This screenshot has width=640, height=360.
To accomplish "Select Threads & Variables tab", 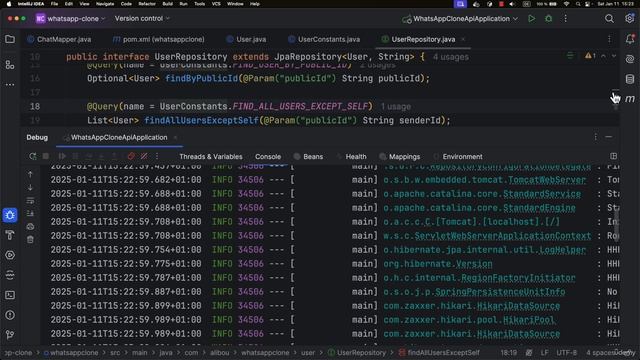I will pyautogui.click(x=211, y=157).
